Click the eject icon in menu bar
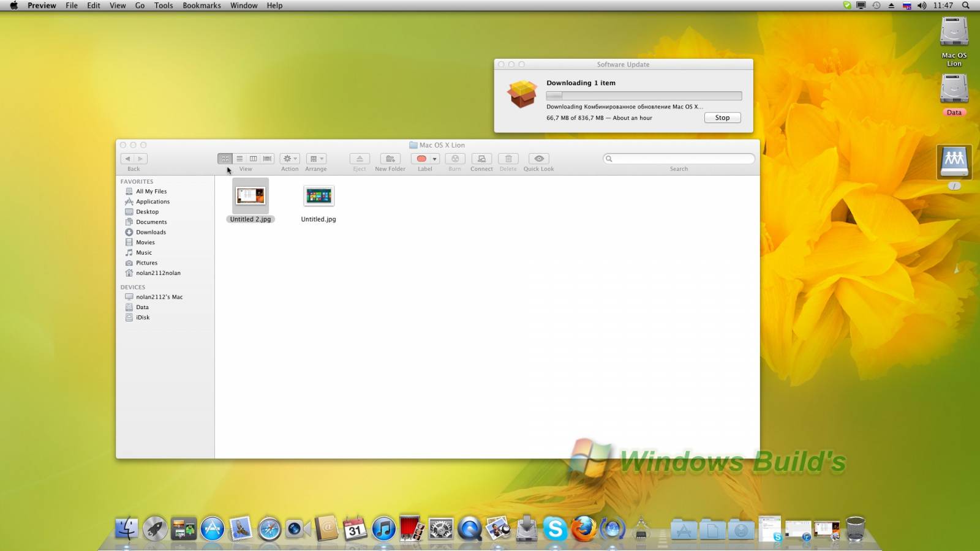This screenshot has height=551, width=980. pyautogui.click(x=891, y=6)
